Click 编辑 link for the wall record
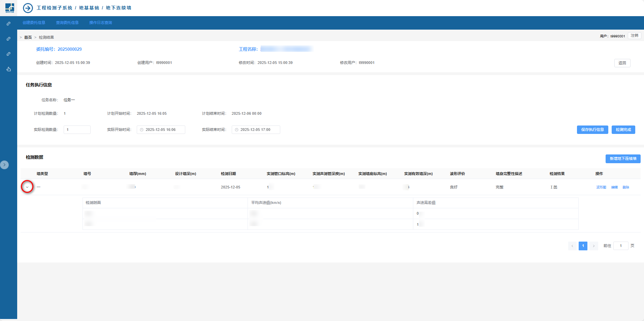 coord(614,187)
